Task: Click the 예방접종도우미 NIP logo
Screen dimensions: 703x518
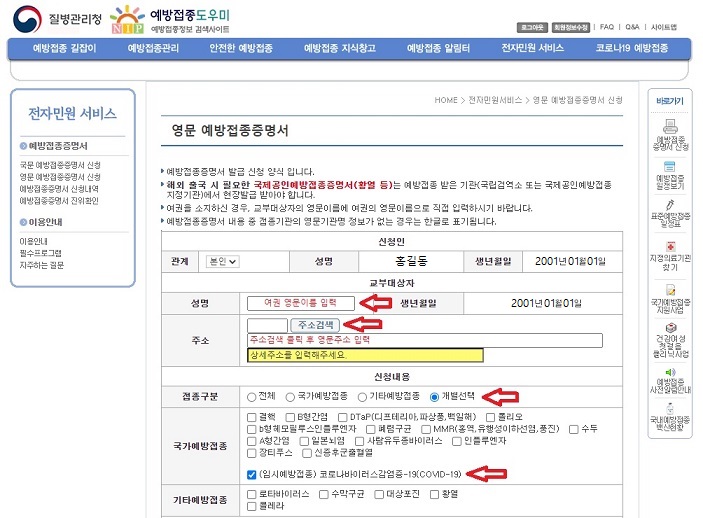Action: (170, 20)
